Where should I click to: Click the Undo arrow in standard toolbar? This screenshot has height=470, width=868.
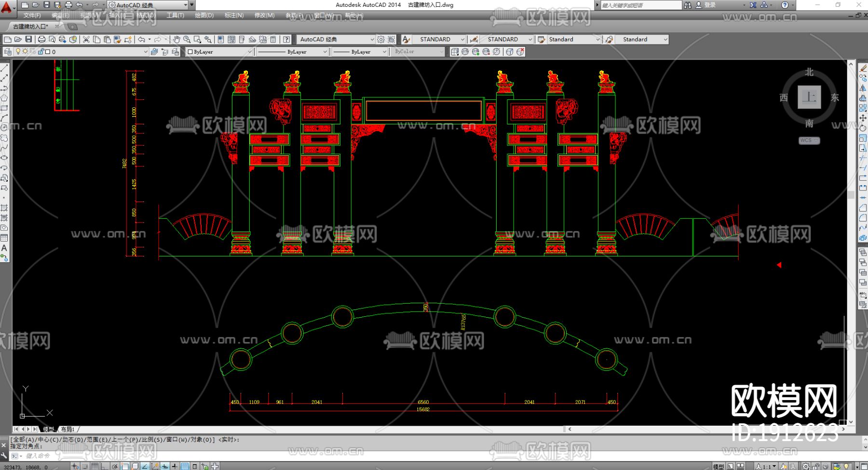(x=141, y=40)
